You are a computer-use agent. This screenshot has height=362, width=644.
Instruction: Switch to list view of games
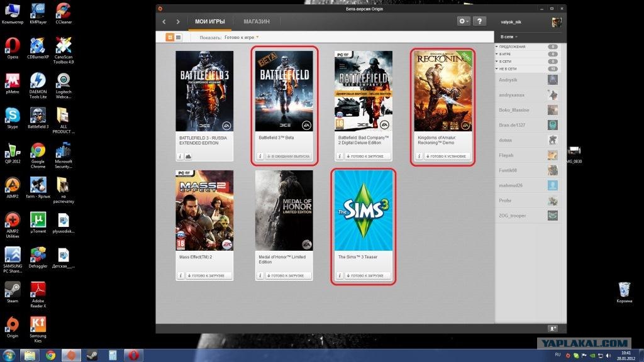click(x=178, y=37)
